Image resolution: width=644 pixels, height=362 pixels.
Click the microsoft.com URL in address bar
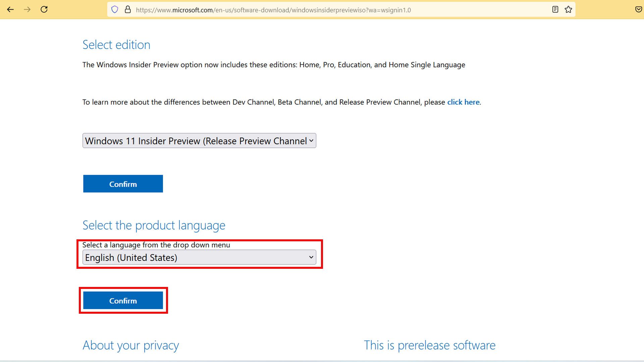pyautogui.click(x=273, y=10)
